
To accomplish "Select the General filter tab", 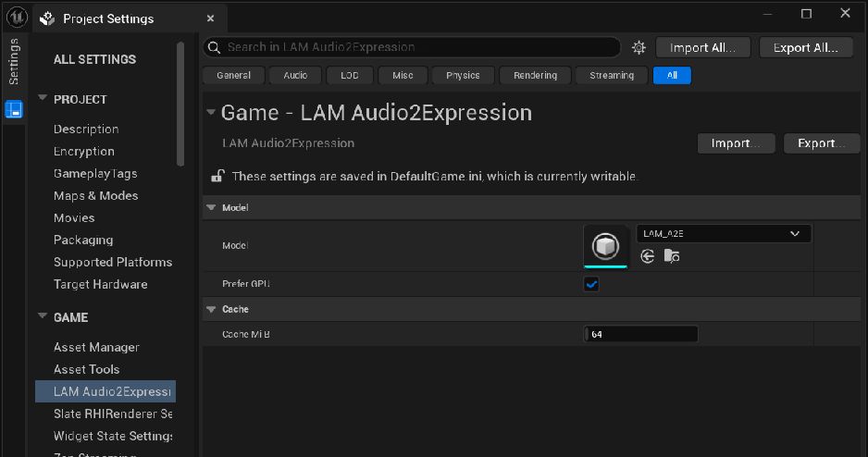I will [x=233, y=75].
